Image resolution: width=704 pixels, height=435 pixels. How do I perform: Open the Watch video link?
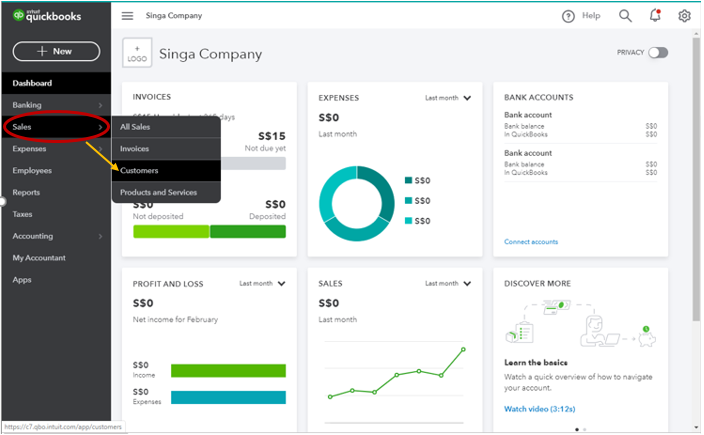(x=539, y=409)
